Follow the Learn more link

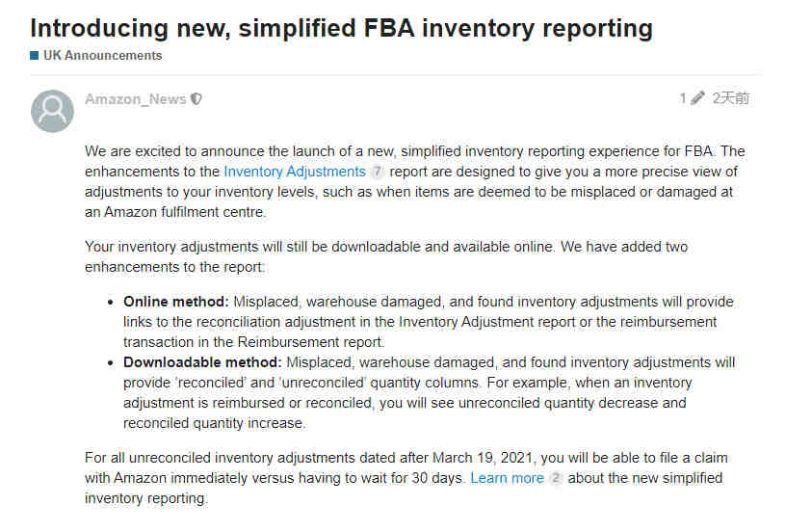click(507, 478)
